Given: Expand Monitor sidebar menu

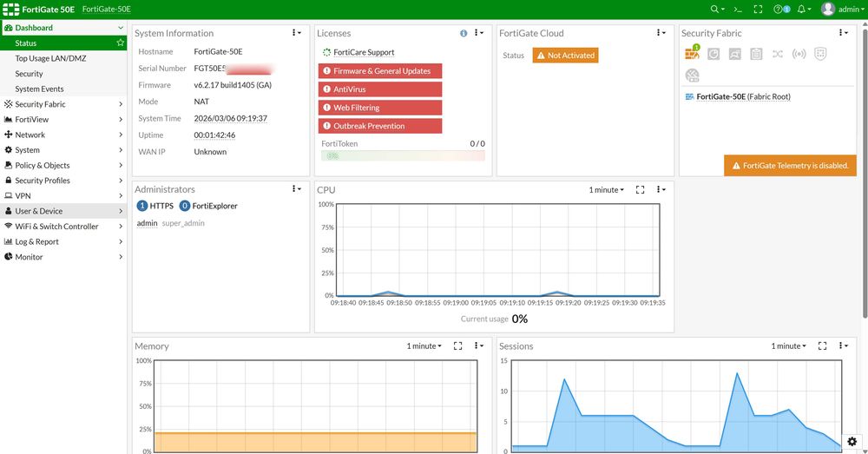Looking at the screenshot, I should pos(63,257).
